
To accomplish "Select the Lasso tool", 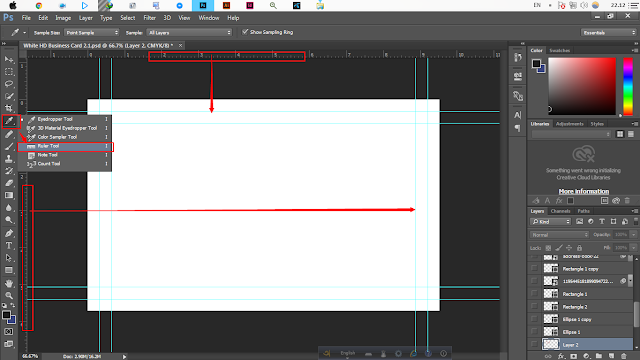I will coord(9,84).
